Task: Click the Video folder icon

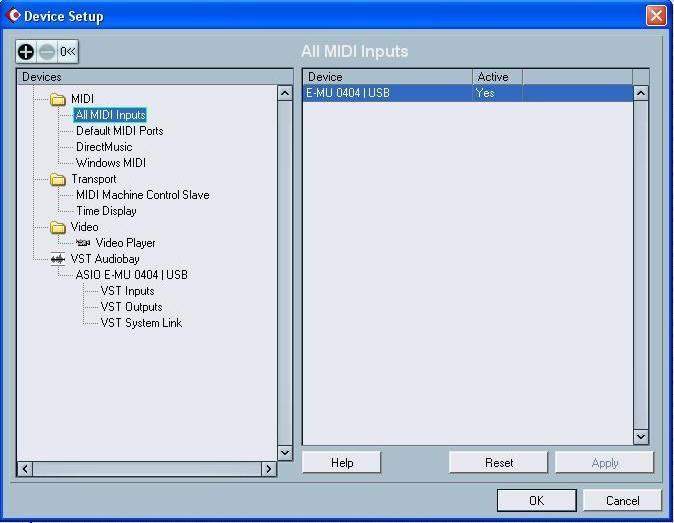Action: pos(58,227)
